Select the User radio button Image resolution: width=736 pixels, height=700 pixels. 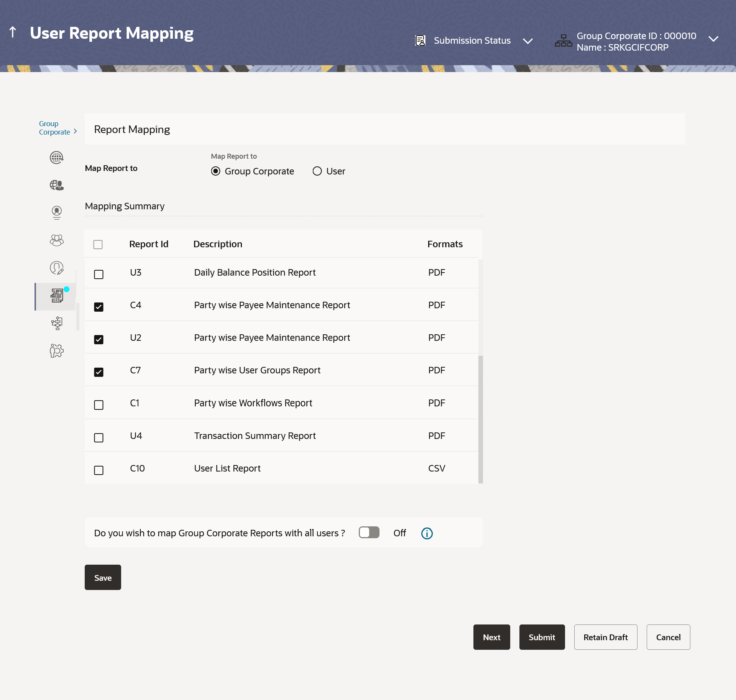point(317,171)
